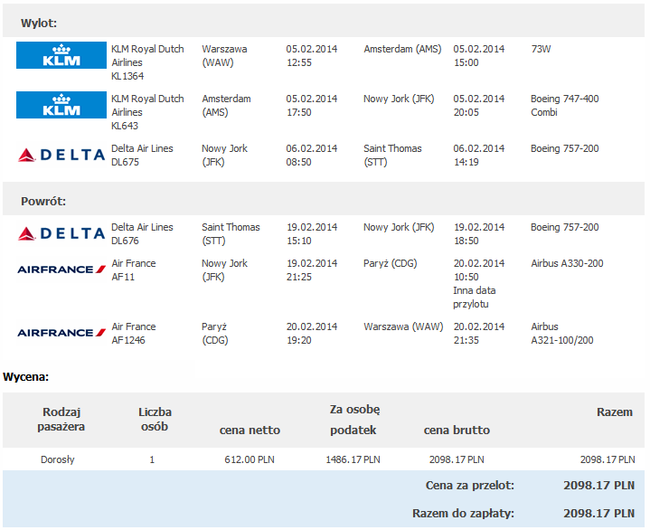Select the Delta logo for return flight DL676
The width and height of the screenshot is (650, 530).
point(61,233)
